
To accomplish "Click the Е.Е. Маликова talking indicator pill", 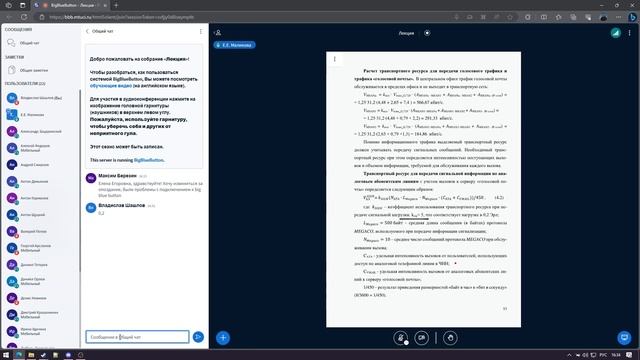I will [x=234, y=45].
